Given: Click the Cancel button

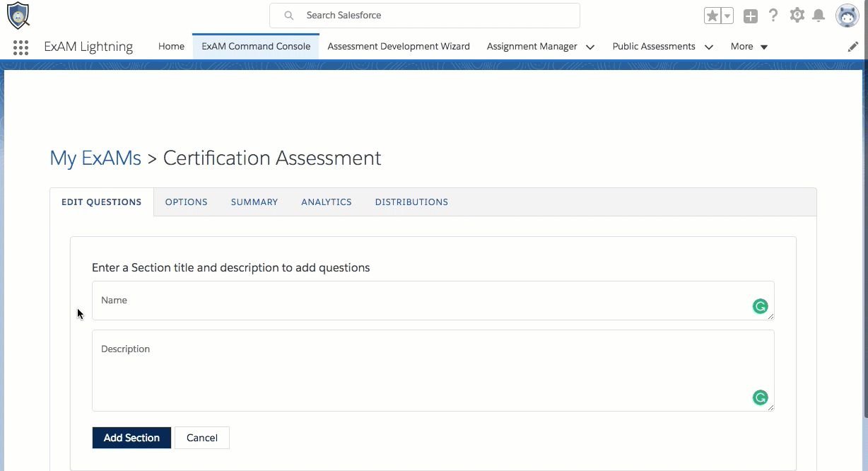Looking at the screenshot, I should pyautogui.click(x=202, y=438).
